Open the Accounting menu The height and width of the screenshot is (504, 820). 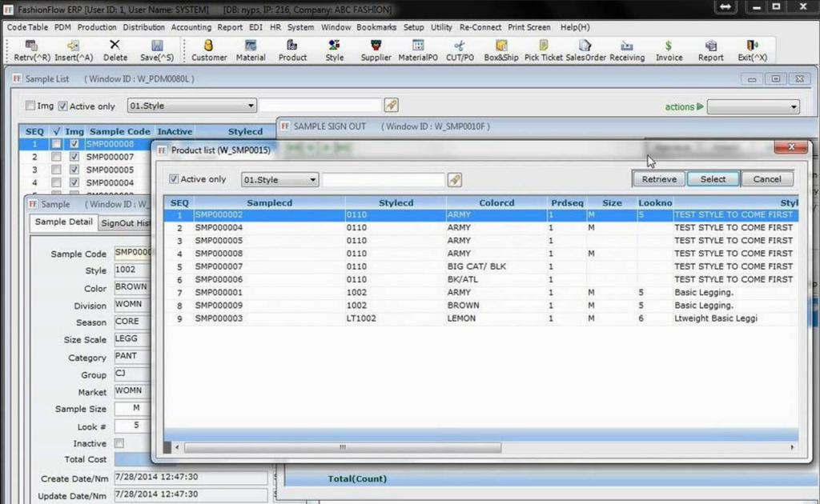pos(191,27)
